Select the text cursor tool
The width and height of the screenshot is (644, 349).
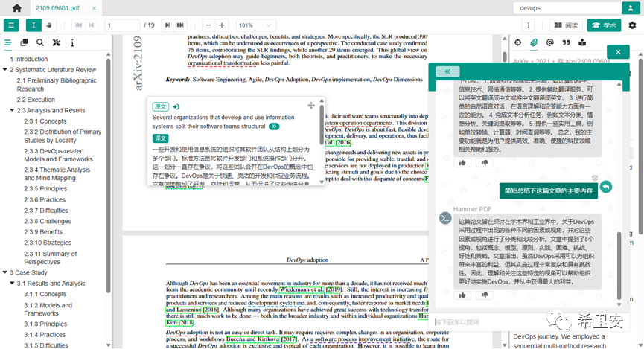coord(34,25)
